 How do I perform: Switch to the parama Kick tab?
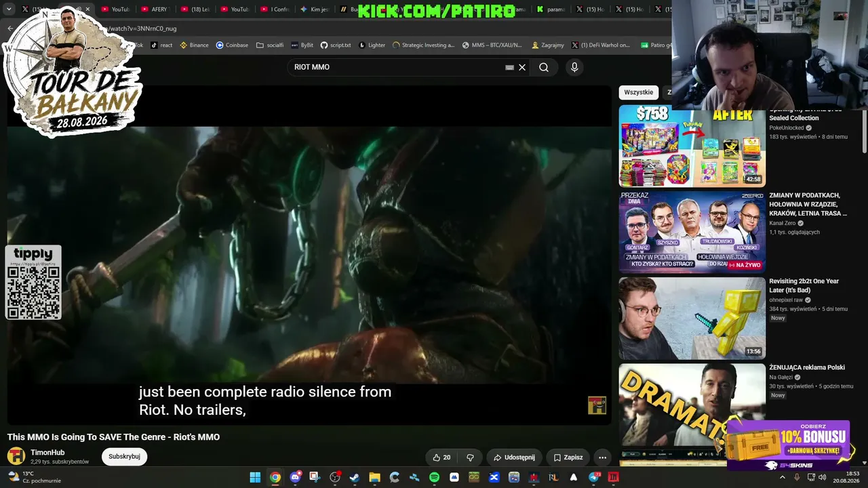(x=551, y=9)
